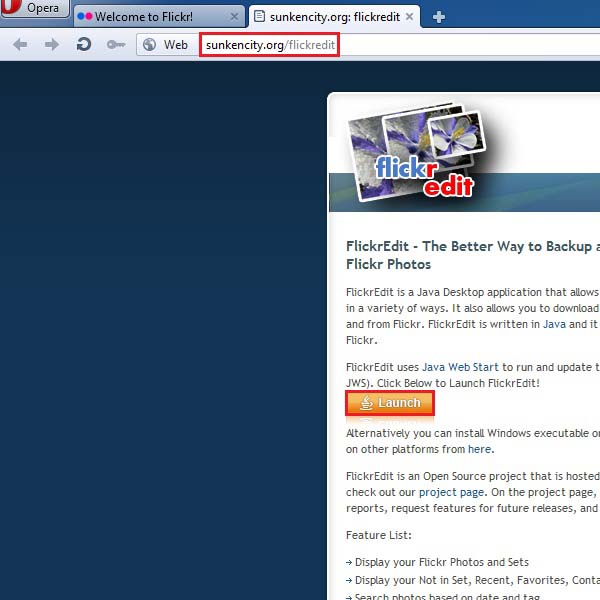This screenshot has width=600, height=600.
Task: Click the page icon on flickredit tab
Action: (x=259, y=16)
